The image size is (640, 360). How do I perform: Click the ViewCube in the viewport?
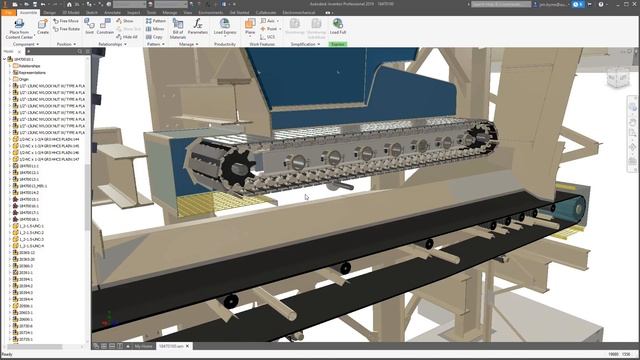coord(618,78)
